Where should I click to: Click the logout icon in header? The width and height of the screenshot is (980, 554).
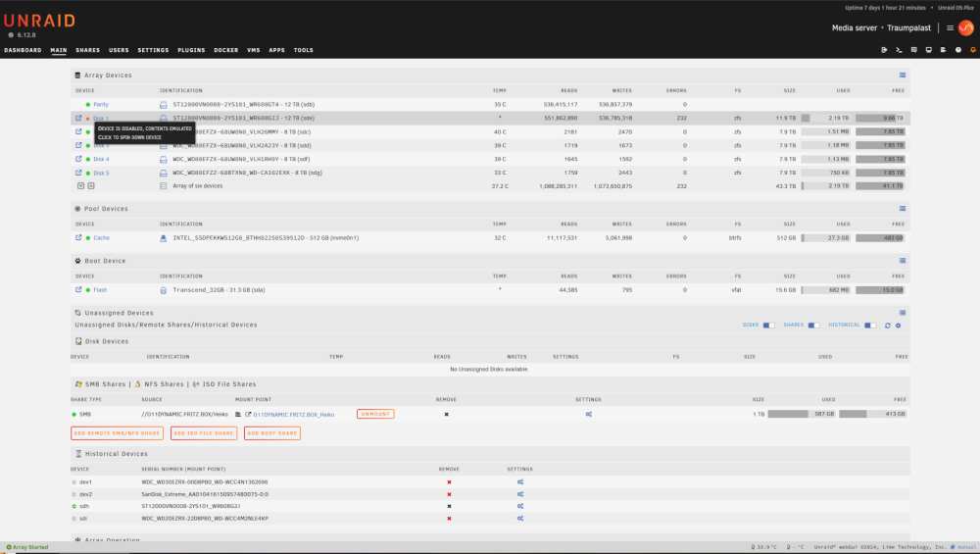tap(884, 50)
